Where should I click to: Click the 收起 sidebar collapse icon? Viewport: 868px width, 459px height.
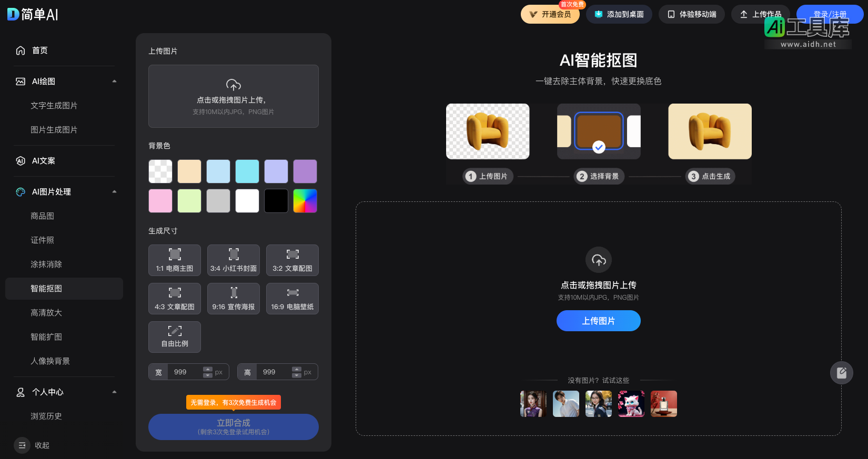[x=22, y=445]
